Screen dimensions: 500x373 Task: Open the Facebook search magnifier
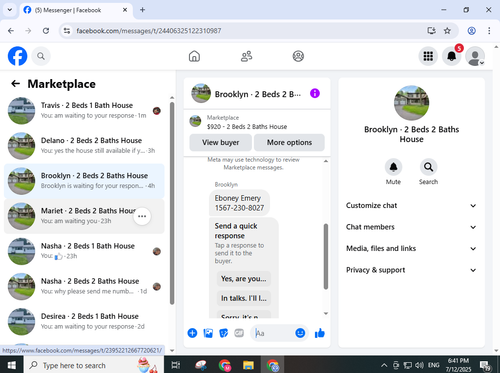coord(41,56)
